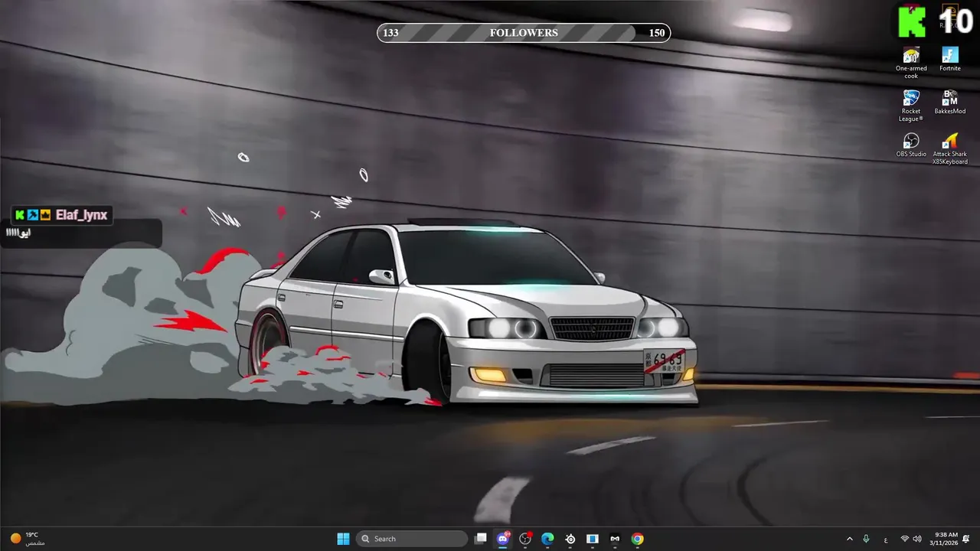The height and width of the screenshot is (551, 980).
Task: Open the One-armed cook desktop shortcut
Action: coord(911,63)
